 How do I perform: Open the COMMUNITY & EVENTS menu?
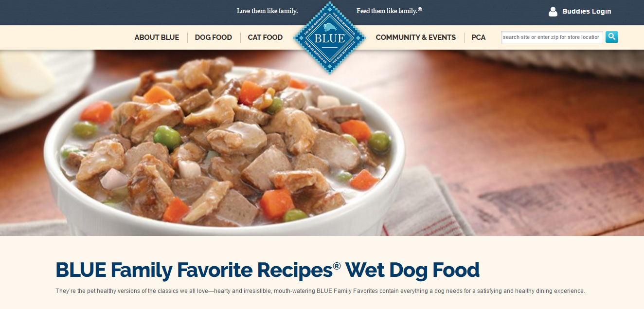pyautogui.click(x=416, y=37)
